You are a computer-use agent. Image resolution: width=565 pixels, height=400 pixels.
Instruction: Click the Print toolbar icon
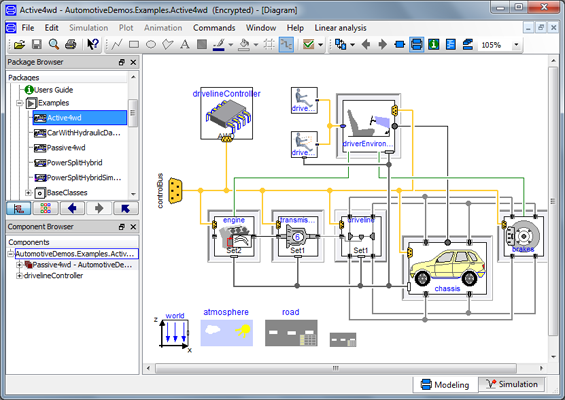coord(71,44)
